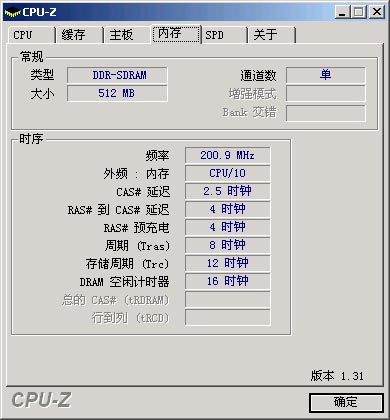Click the empty 增强模式 field

pos(326,94)
